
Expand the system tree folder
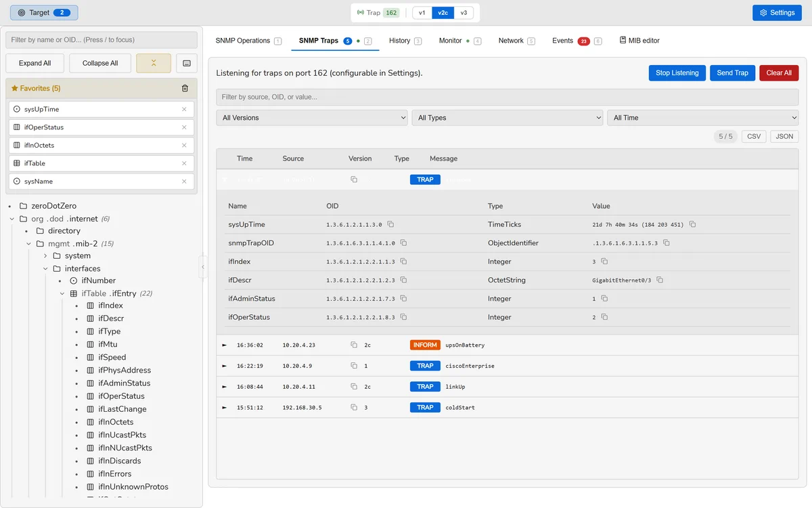coord(45,256)
